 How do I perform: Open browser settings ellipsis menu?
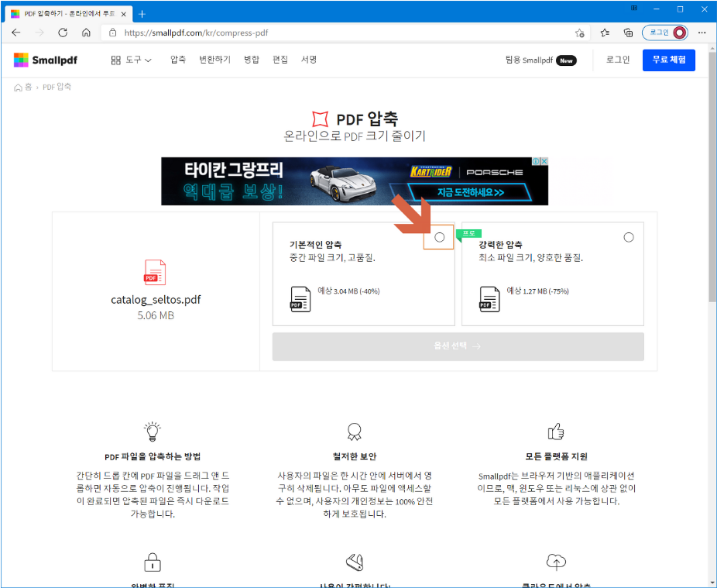coord(702,33)
